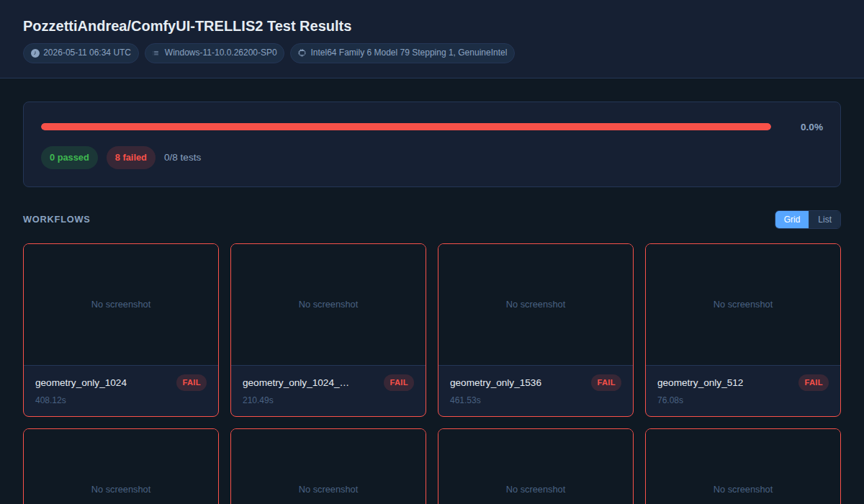Click the geometry_only_512 workflow name
The width and height of the screenshot is (864, 504).
coord(700,383)
